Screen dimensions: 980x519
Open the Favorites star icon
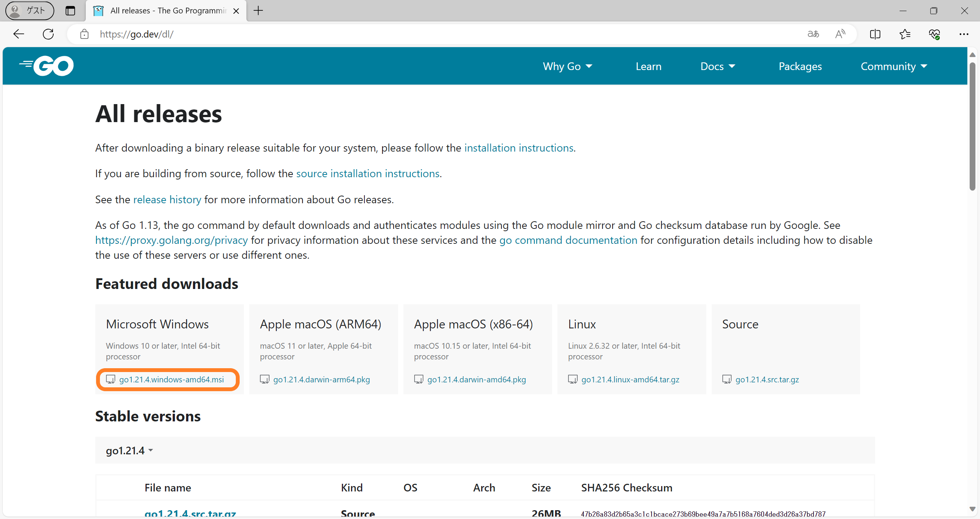click(x=905, y=34)
